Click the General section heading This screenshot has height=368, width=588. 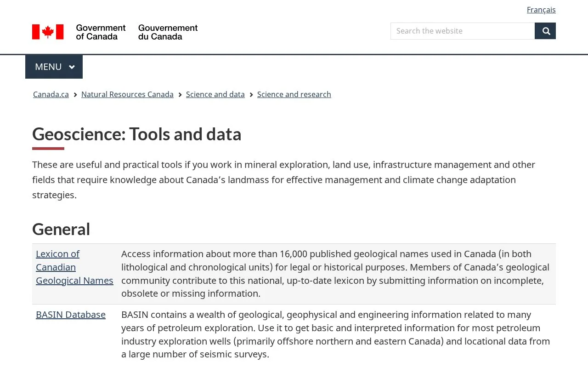(61, 229)
